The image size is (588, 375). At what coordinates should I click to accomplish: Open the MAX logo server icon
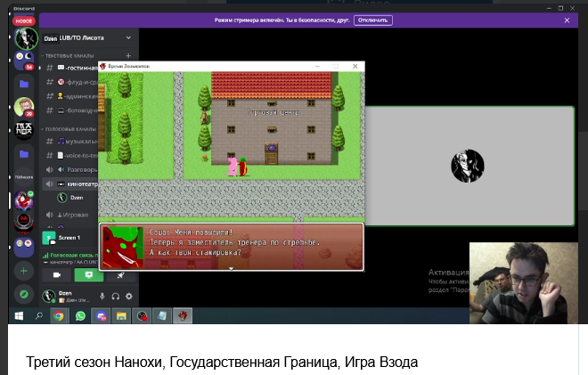(x=24, y=130)
